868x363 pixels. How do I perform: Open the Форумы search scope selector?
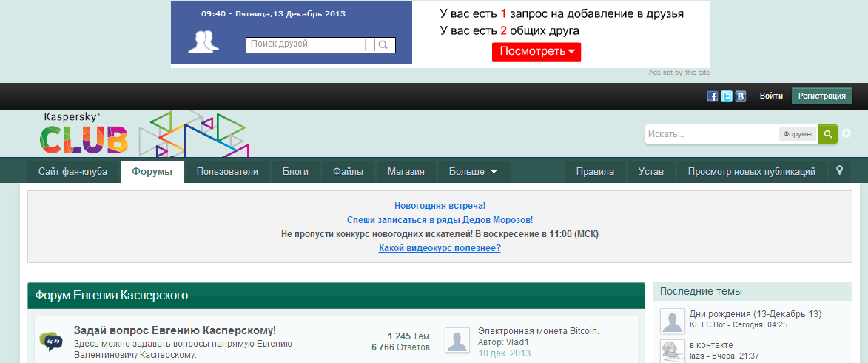click(798, 134)
